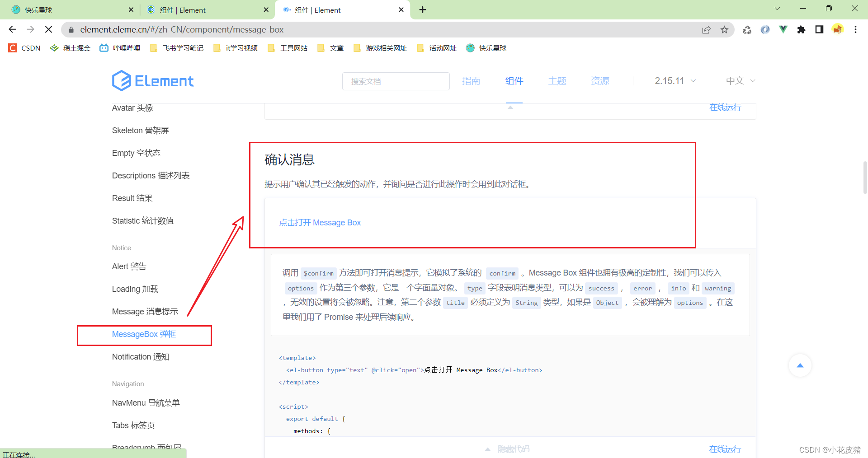Open the 2.15.11 version dropdown

click(675, 81)
